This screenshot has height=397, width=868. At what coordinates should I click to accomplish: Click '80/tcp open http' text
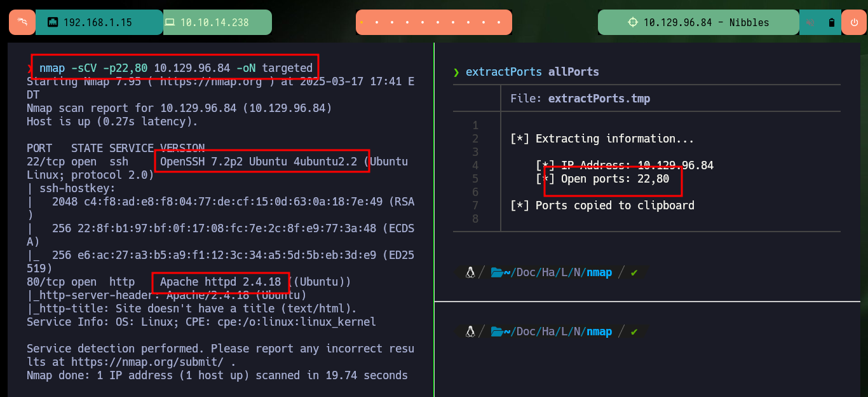(81, 282)
